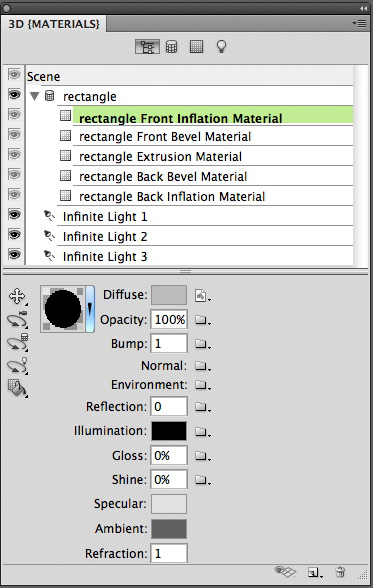Click the Extrusion Material texture icon
This screenshot has height=588, width=373.
66,155
